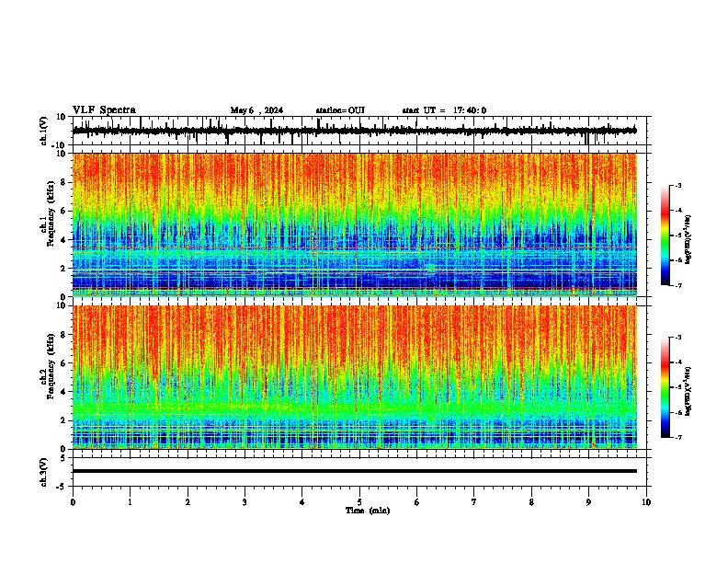Click the "4" kHz tick of ch.1 spectrogram
728x563 pixels.
pyautogui.click(x=63, y=240)
